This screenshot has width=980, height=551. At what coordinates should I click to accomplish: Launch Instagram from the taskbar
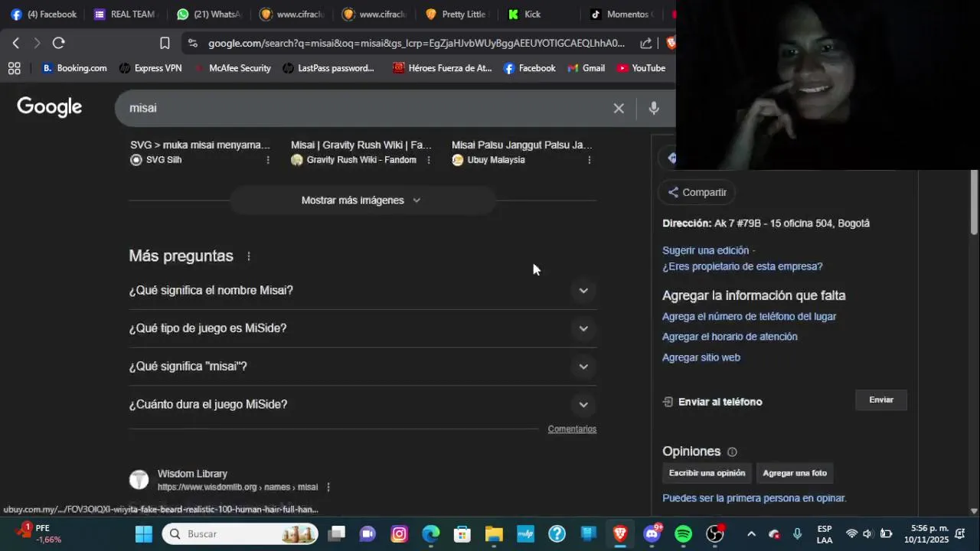pos(400,533)
